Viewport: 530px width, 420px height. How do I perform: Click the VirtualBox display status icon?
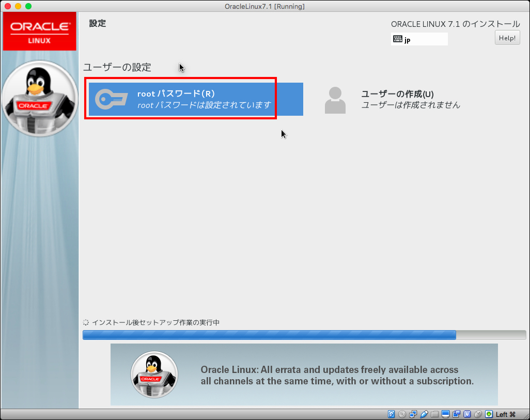445,414
